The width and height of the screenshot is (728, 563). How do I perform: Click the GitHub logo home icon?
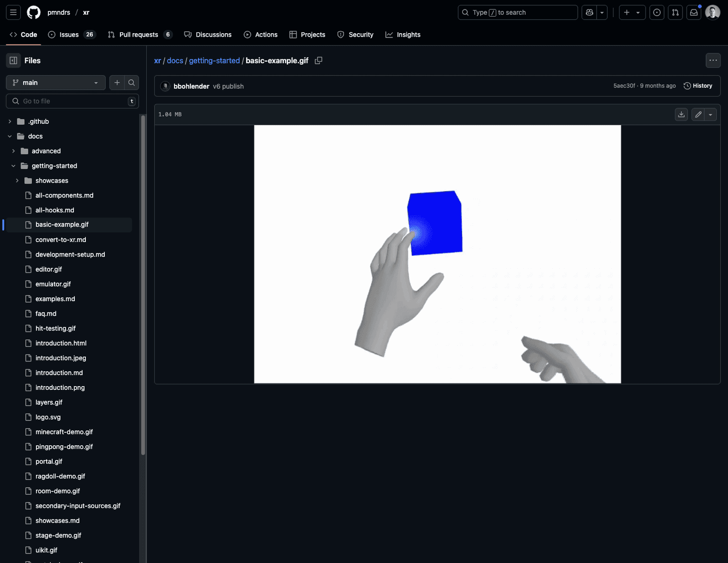[x=34, y=12]
